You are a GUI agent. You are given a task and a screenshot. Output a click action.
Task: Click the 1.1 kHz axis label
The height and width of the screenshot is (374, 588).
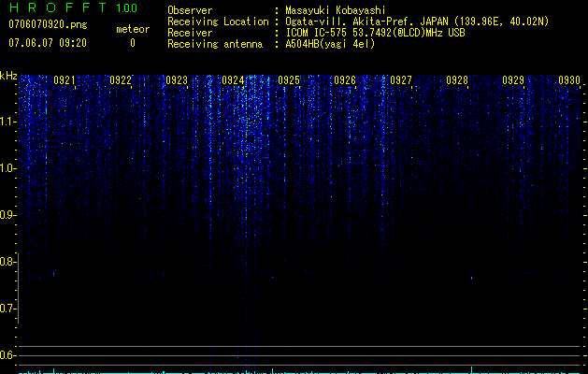[7, 122]
